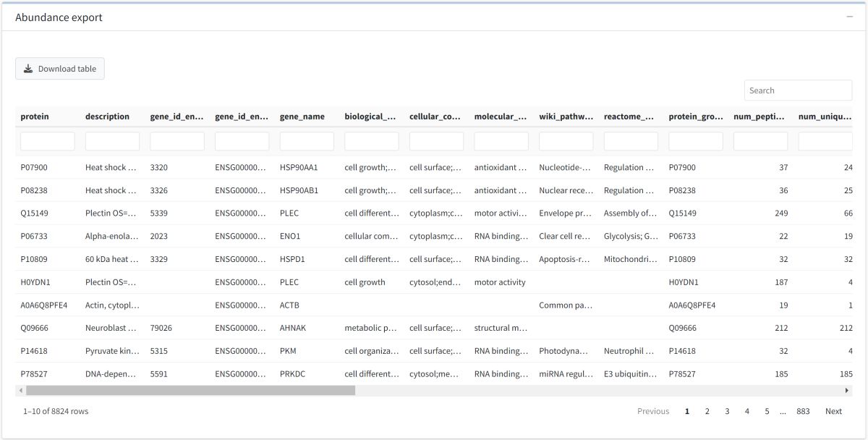The width and height of the screenshot is (868, 440).
Task: Select the P10809 protein cell
Action: tap(33, 259)
